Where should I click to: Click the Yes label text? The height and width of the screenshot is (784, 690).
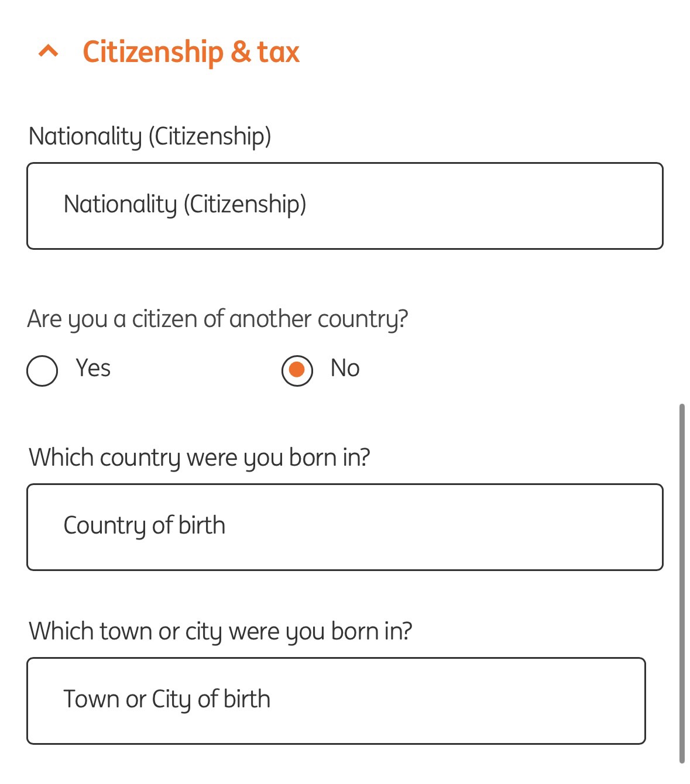coord(93,368)
